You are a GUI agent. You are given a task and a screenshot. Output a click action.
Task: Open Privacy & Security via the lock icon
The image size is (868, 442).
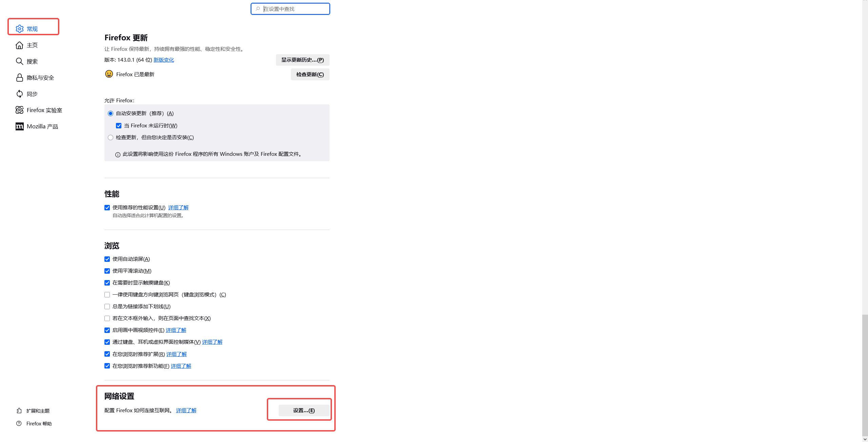pos(20,78)
